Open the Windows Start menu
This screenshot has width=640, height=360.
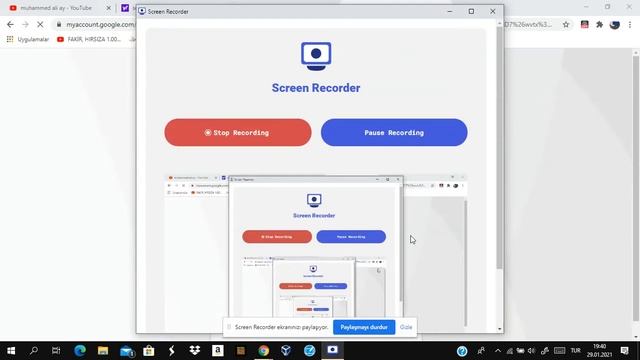point(11,351)
